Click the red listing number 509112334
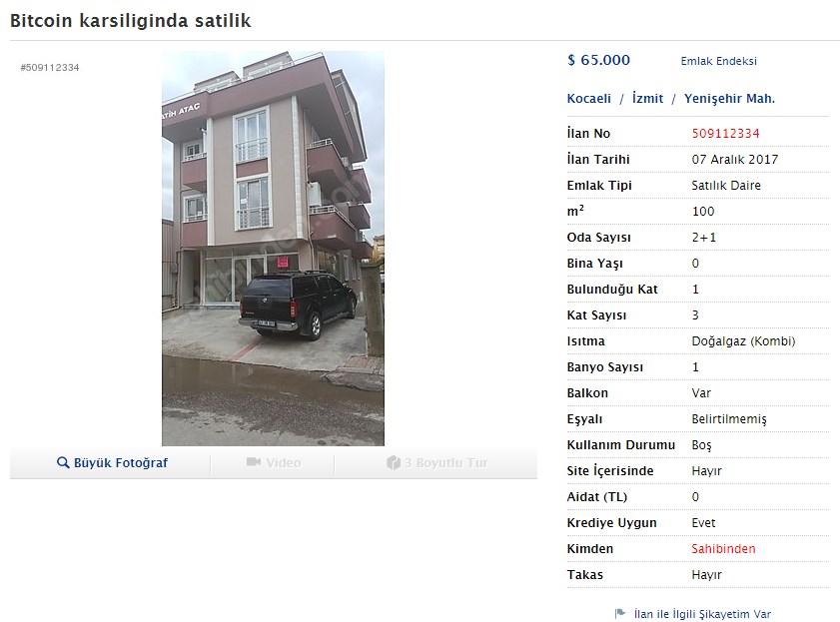 pyautogui.click(x=725, y=134)
